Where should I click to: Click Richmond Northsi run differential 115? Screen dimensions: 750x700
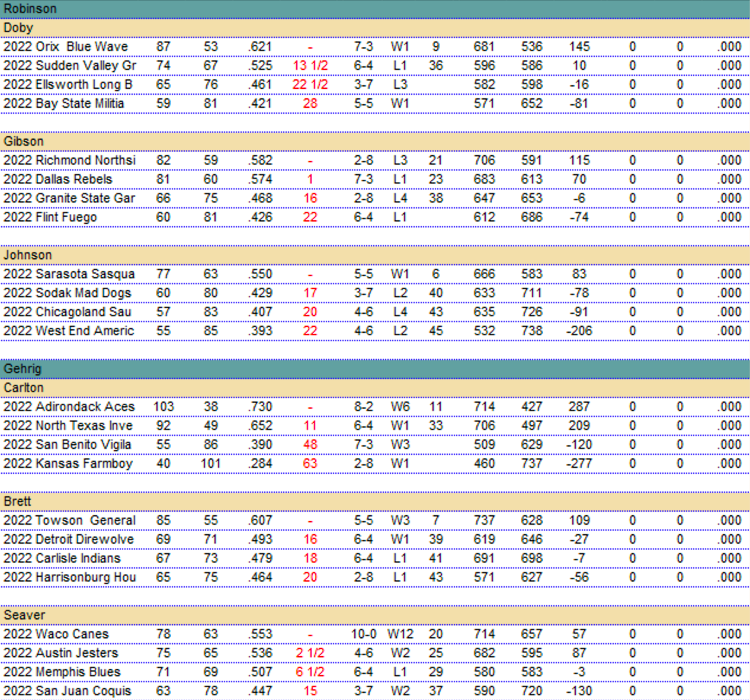(579, 160)
